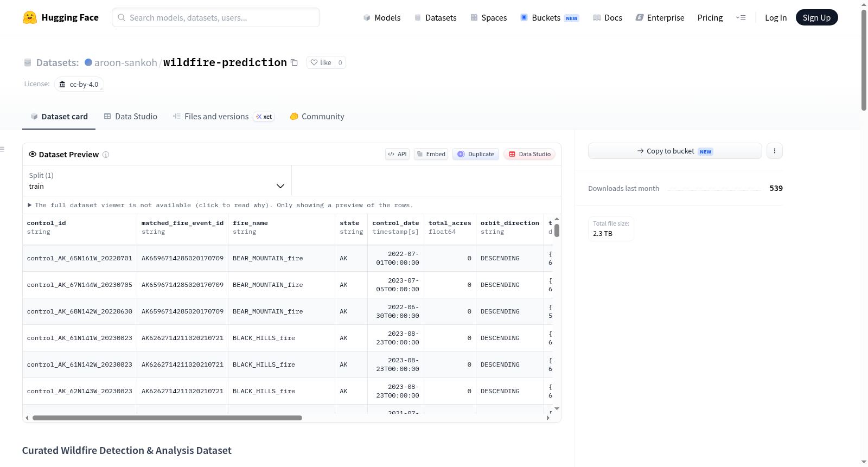This screenshot has width=868, height=467.
Task: Click the Total file size 2.3 TB box
Action: coord(611,229)
